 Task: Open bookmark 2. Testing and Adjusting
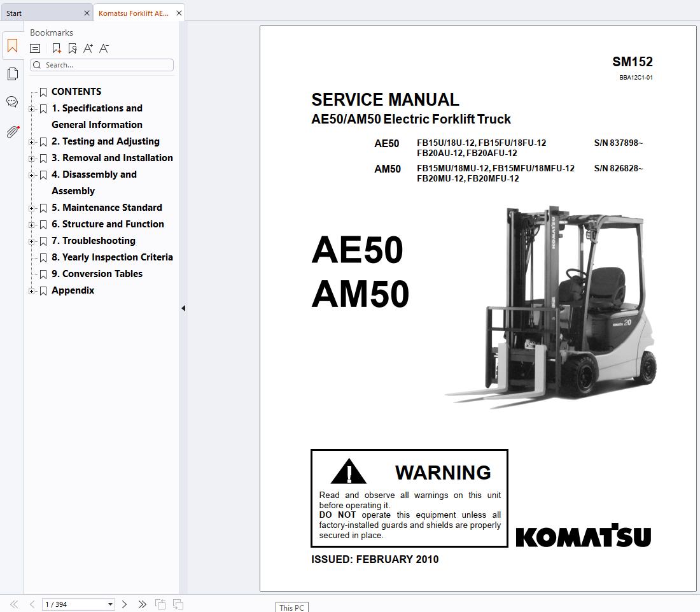click(106, 141)
